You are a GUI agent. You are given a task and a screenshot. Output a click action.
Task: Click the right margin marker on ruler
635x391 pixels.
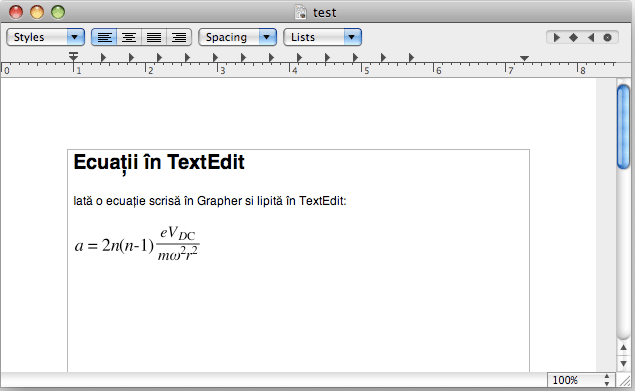click(524, 58)
